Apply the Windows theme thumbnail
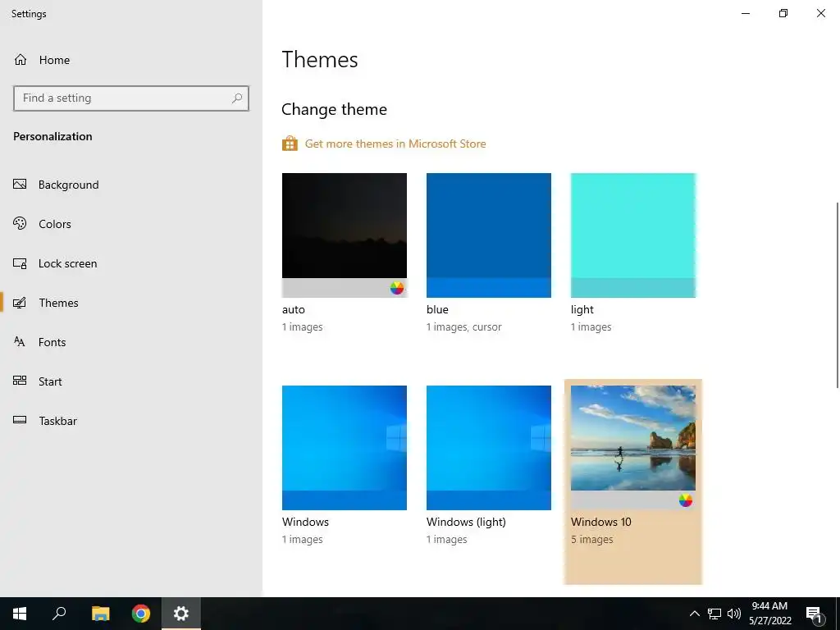The image size is (840, 630). (x=345, y=448)
